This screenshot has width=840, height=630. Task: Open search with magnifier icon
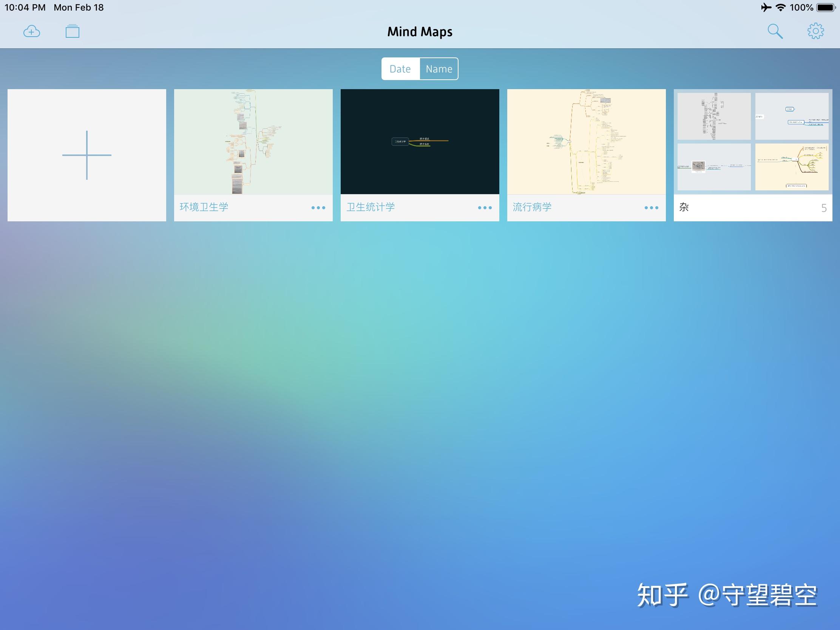pyautogui.click(x=775, y=31)
